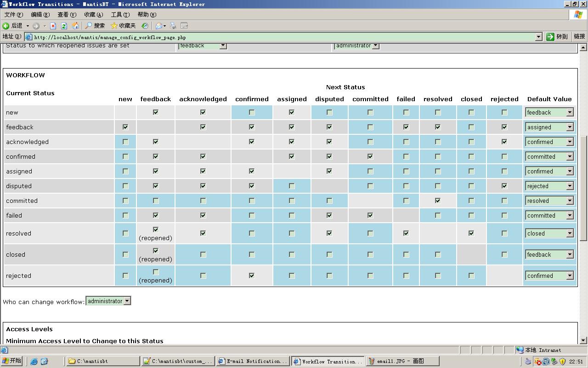The image size is (588, 368).
Task: Click the vertical scrollbar thumb
Action: [x=583, y=188]
